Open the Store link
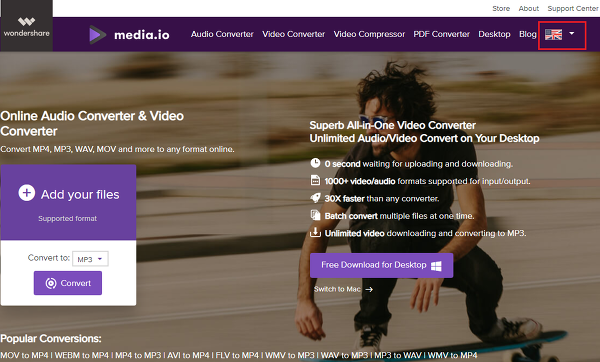Screen dimensions: 600x362 (x=501, y=8)
